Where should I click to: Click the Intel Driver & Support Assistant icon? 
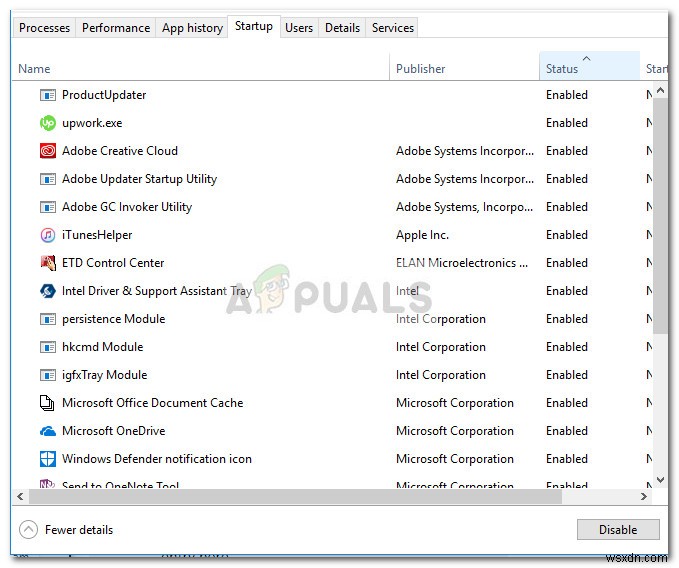(48, 291)
